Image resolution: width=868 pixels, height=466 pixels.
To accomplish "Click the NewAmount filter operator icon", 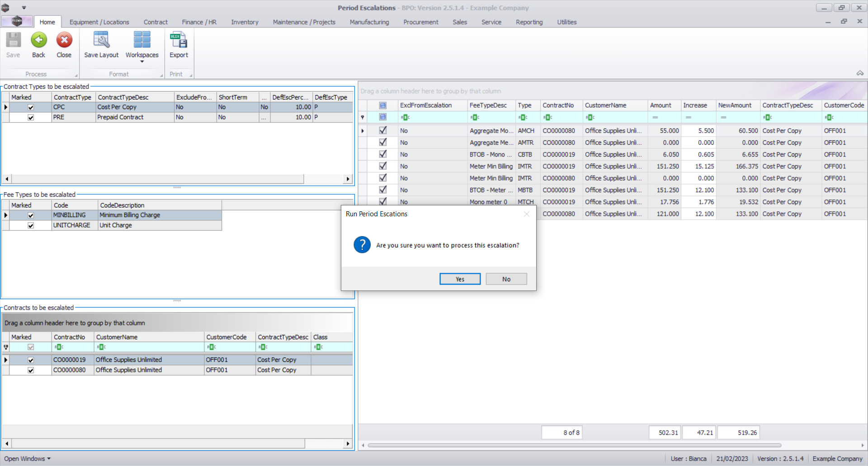I will point(723,118).
